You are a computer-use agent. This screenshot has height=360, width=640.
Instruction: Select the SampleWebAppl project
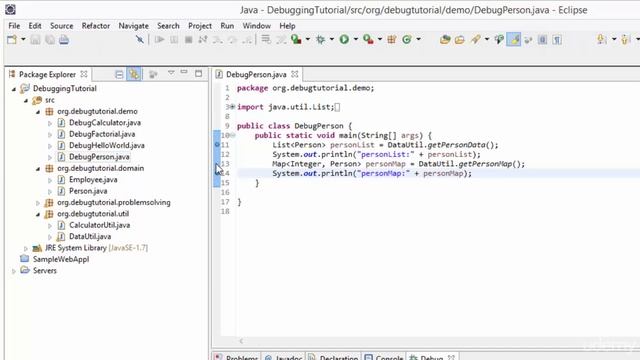[x=61, y=259]
